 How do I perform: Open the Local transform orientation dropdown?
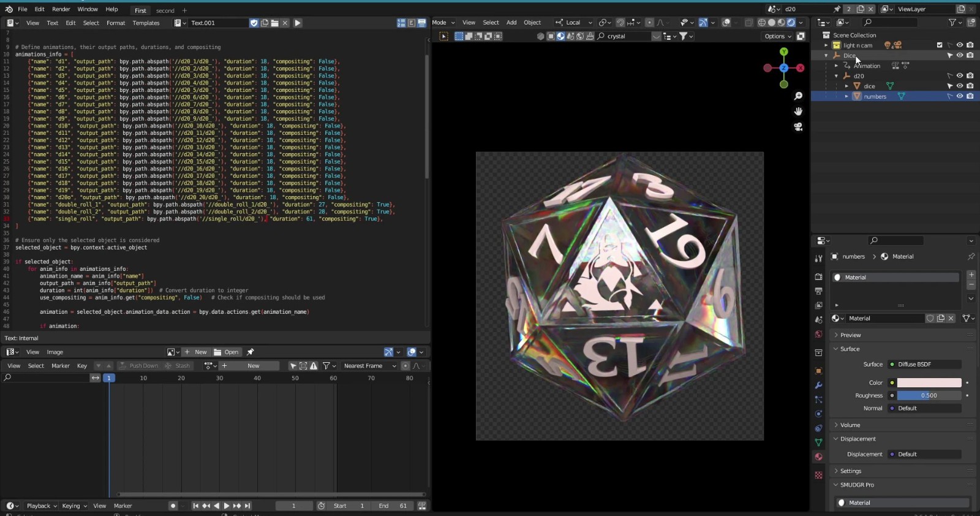click(574, 23)
